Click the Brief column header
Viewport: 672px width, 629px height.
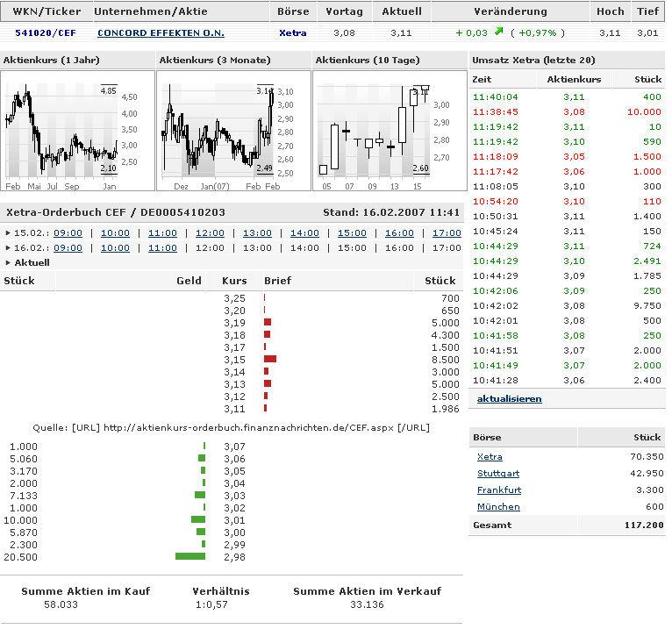tap(277, 281)
